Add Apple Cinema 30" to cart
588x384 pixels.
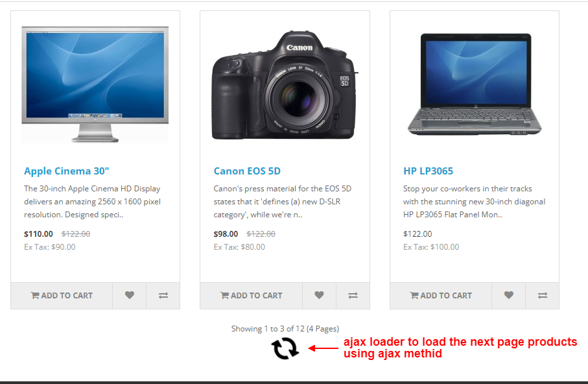[x=62, y=295]
